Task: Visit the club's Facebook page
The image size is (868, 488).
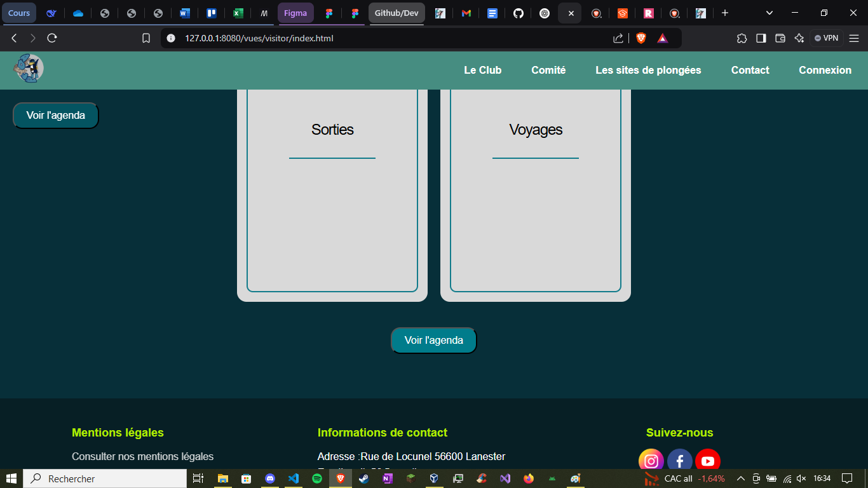Action: 679,461
